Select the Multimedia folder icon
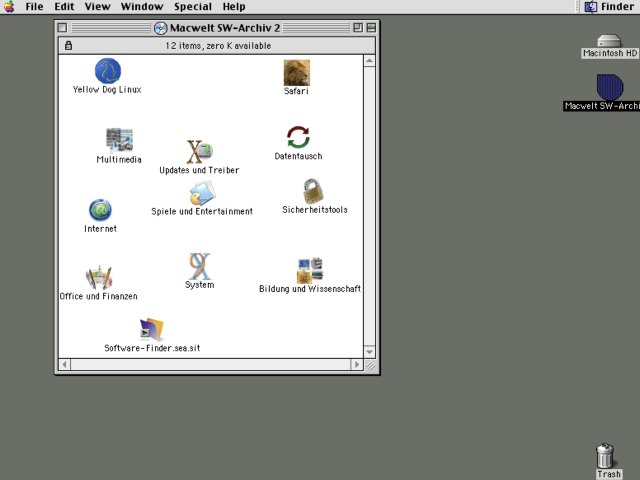Screen dimensions: 640x480 click(x=119, y=140)
